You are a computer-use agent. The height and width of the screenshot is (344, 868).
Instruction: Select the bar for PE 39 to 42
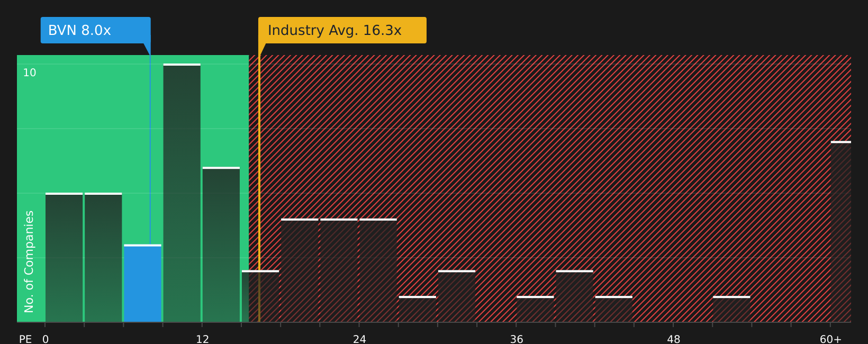click(574, 296)
